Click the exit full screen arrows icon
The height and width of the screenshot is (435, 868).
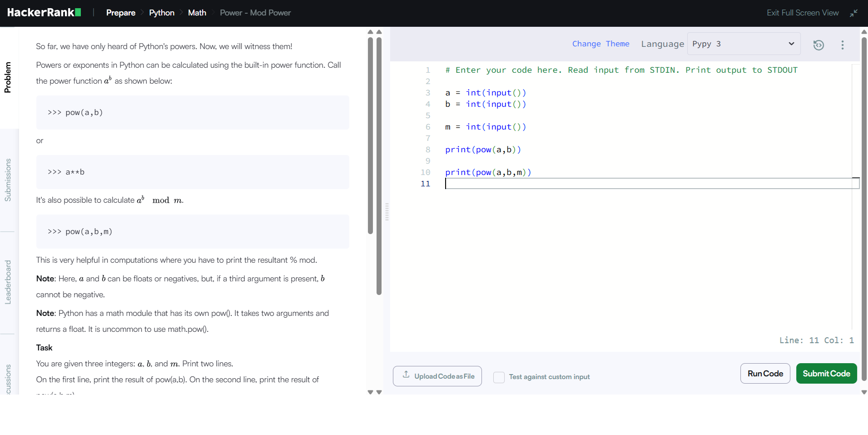point(854,13)
